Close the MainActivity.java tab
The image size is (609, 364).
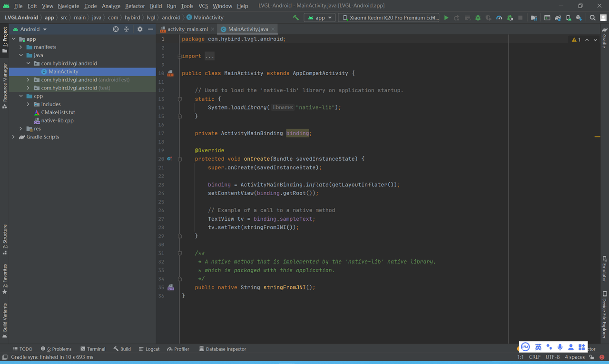click(x=273, y=29)
